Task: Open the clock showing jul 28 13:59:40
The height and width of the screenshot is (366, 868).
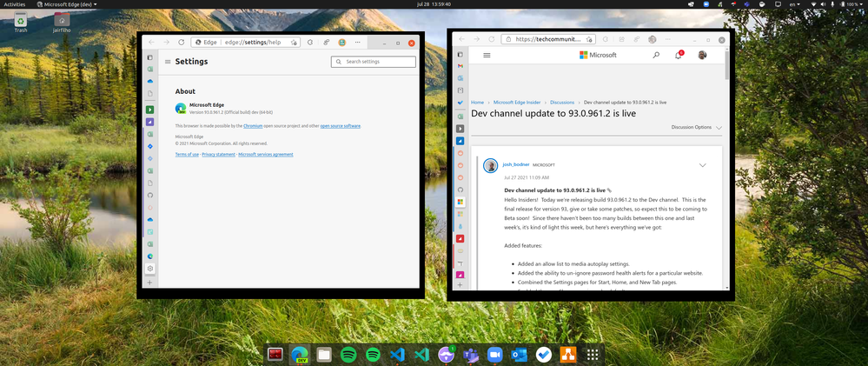Action: click(433, 3)
